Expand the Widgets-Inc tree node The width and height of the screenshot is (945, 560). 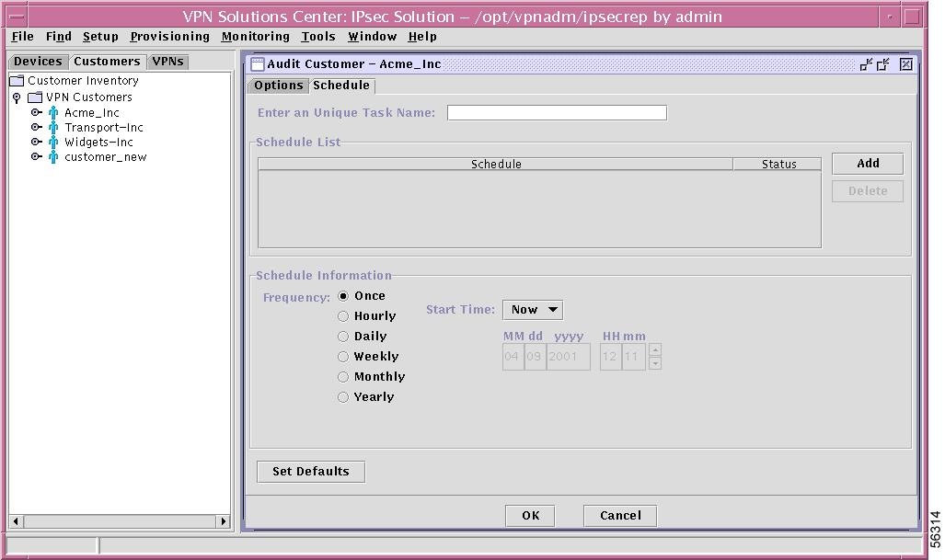[x=36, y=143]
